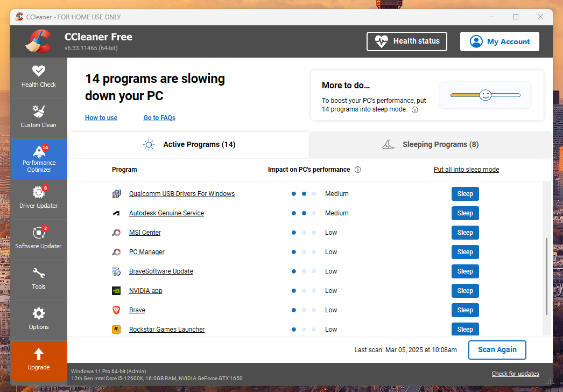Screen dimensions: 563x392
Task: Open the NVIDIA app program link
Action: click(x=145, y=291)
